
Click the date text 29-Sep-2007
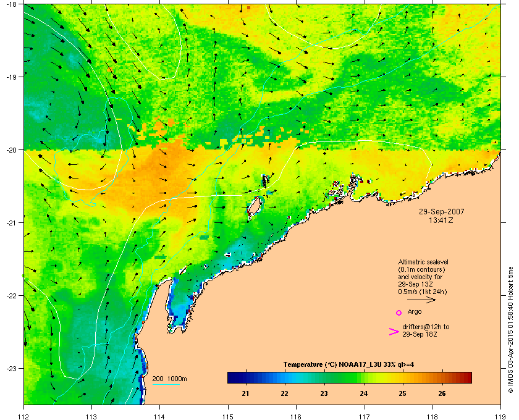coord(441,211)
